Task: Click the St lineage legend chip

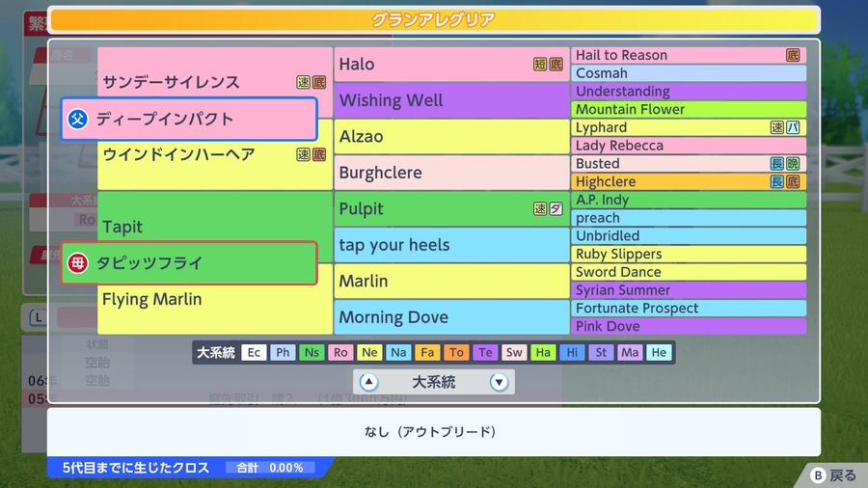Action: tap(601, 352)
